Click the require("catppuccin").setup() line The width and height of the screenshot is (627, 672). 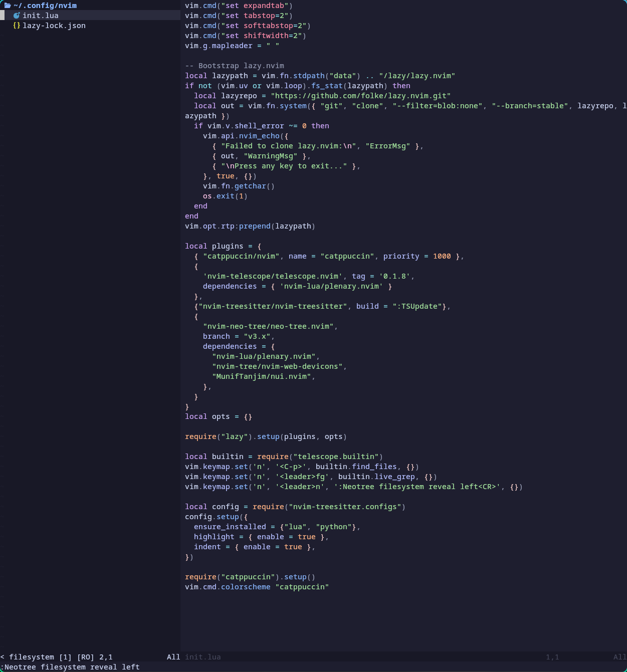pos(250,577)
